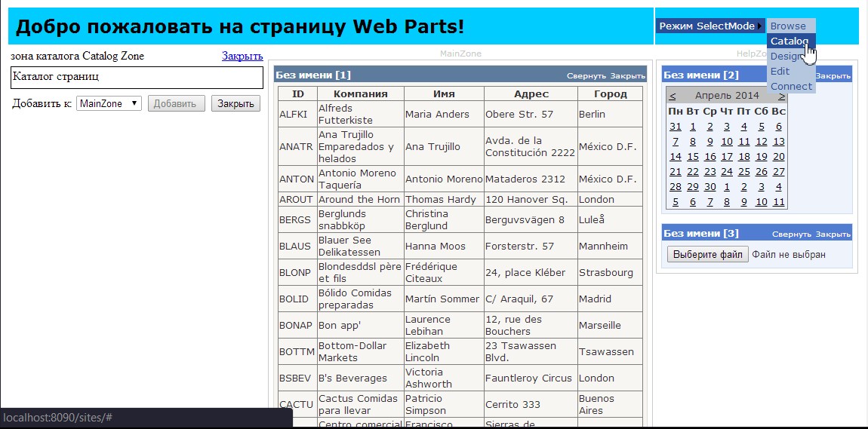Image resolution: width=868 pixels, height=429 pixels.
Task: Select April 1 in calendar
Action: pyautogui.click(x=693, y=126)
